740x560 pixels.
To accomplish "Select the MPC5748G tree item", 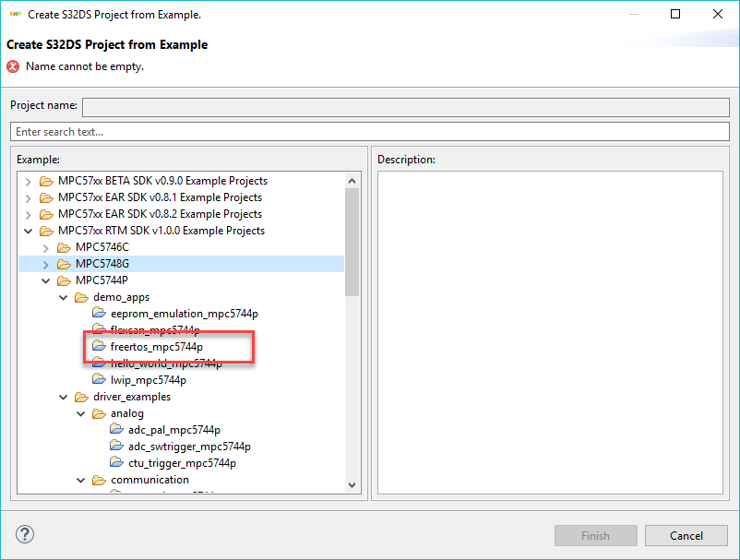I will tap(101, 264).
